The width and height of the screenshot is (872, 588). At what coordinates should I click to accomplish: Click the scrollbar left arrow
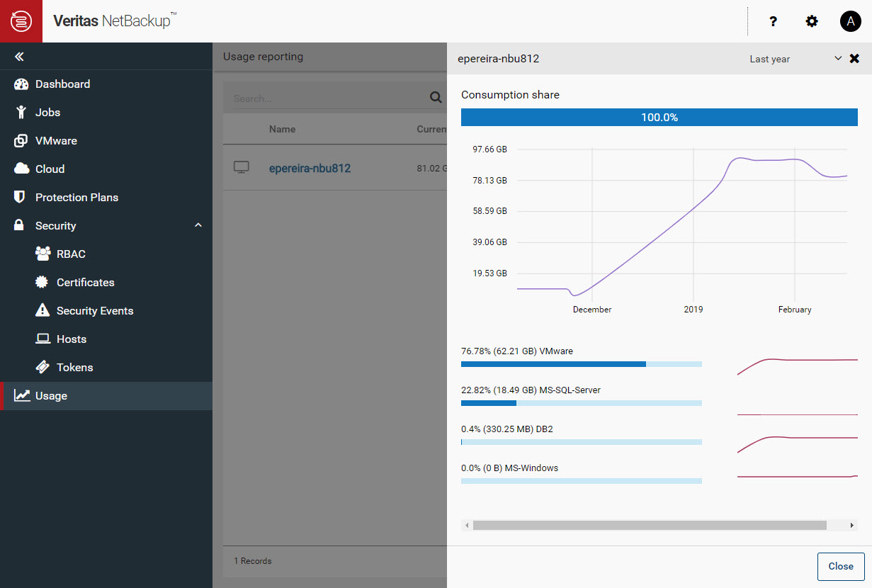466,526
